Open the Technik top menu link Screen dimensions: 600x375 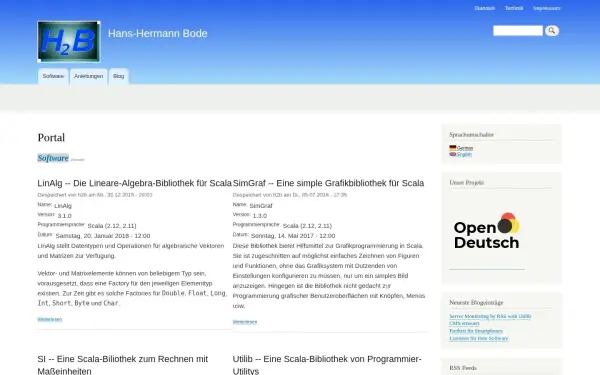514,8
